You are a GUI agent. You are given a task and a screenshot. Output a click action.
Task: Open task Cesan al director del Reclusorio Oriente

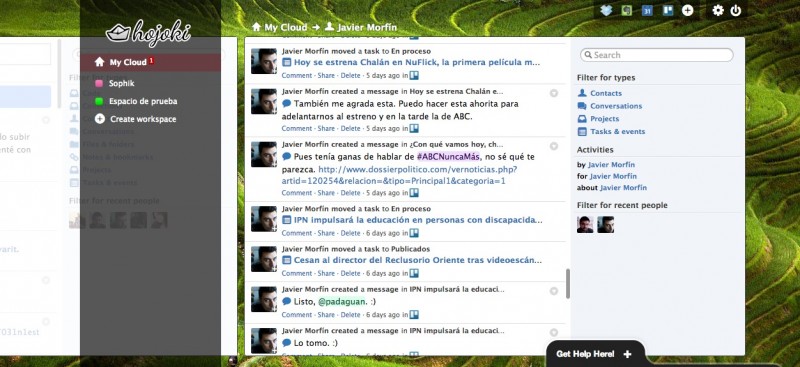pyautogui.click(x=418, y=260)
